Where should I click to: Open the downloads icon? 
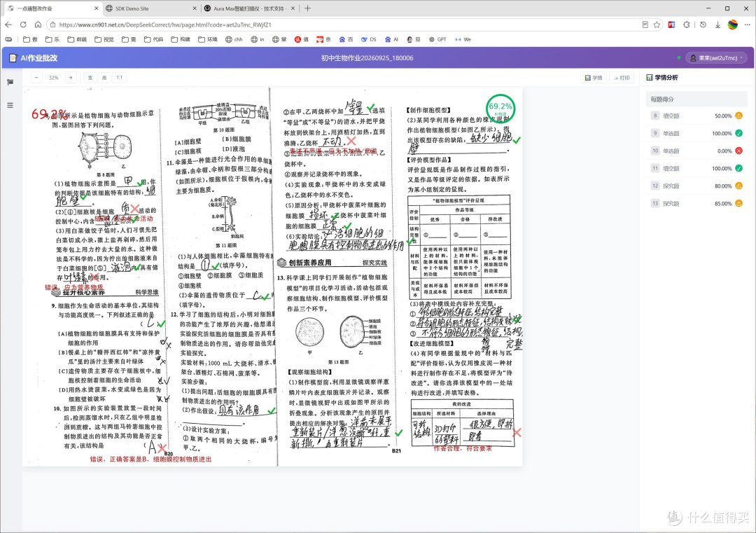(717, 25)
